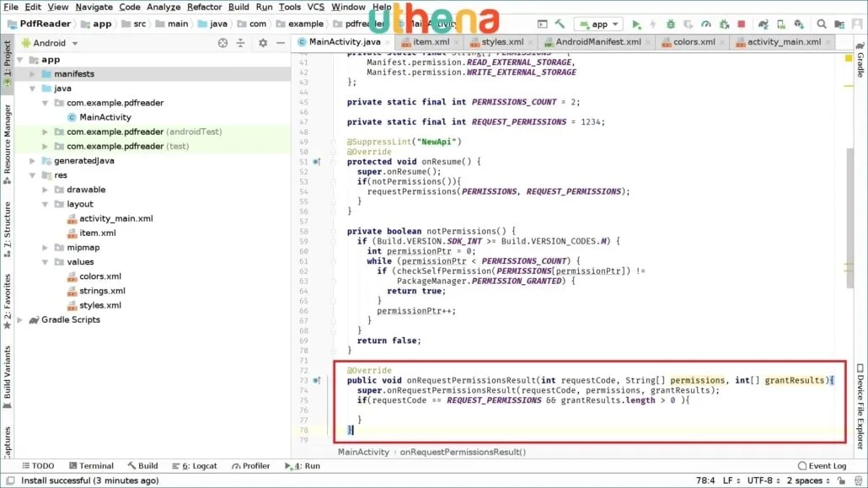Click the apply changes lightning icon
Screen dimensions: 868x488
652,24
